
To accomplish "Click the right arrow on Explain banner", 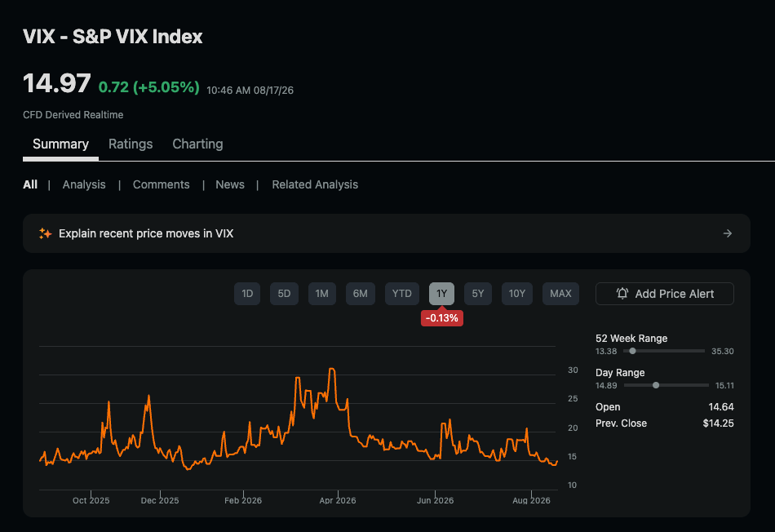I will (x=728, y=233).
